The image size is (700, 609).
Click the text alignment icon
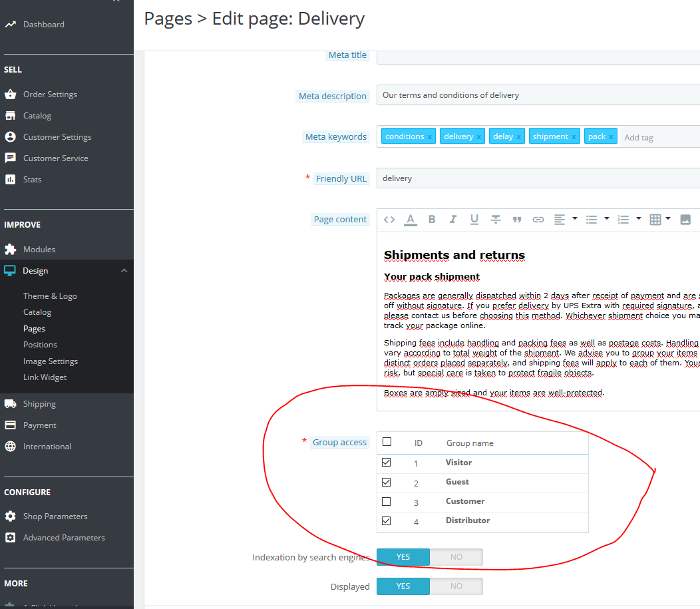(560, 219)
